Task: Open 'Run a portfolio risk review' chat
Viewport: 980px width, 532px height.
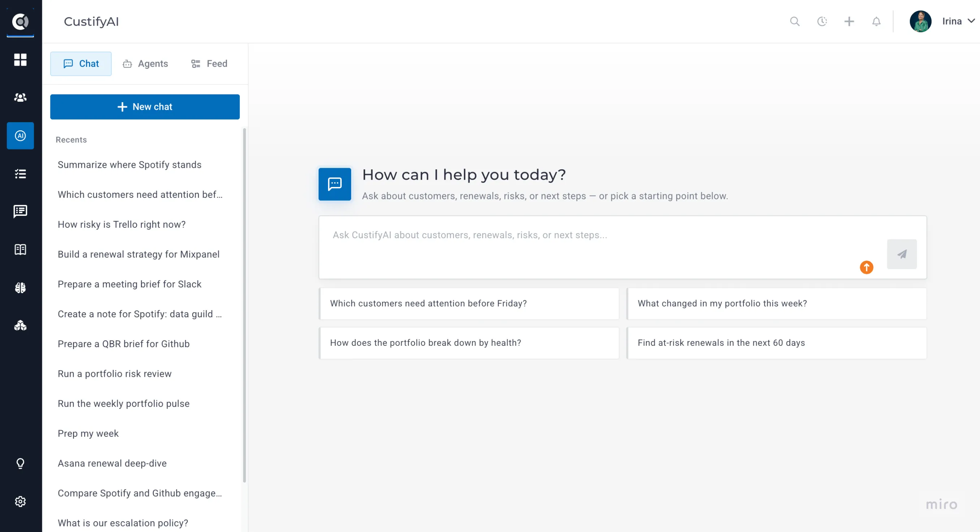Action: [x=115, y=374]
